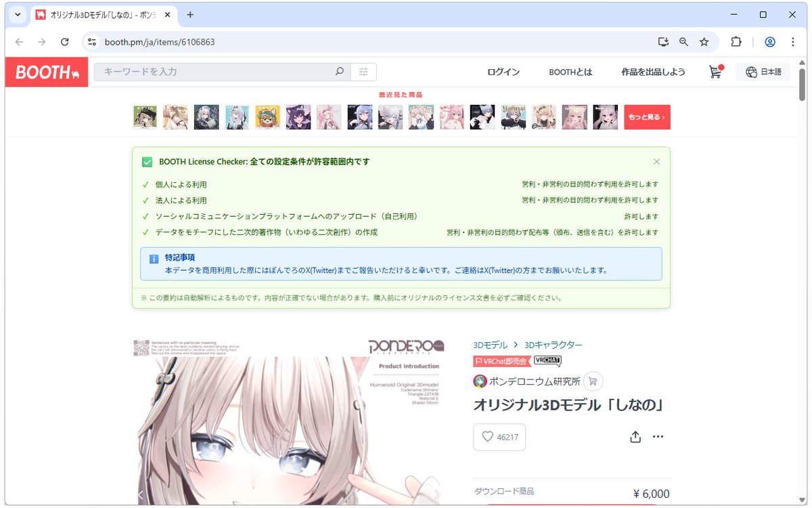The width and height of the screenshot is (812, 508).
Task: Click the VRChat即売会 tag
Action: pyautogui.click(x=501, y=362)
